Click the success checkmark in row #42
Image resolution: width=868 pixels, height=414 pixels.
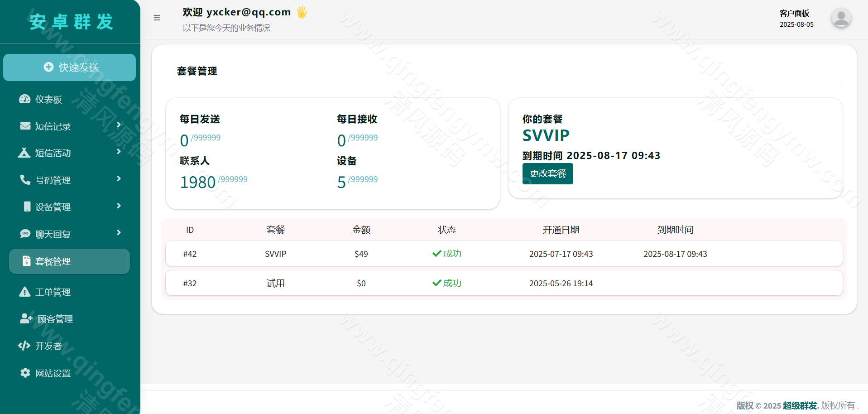point(436,254)
